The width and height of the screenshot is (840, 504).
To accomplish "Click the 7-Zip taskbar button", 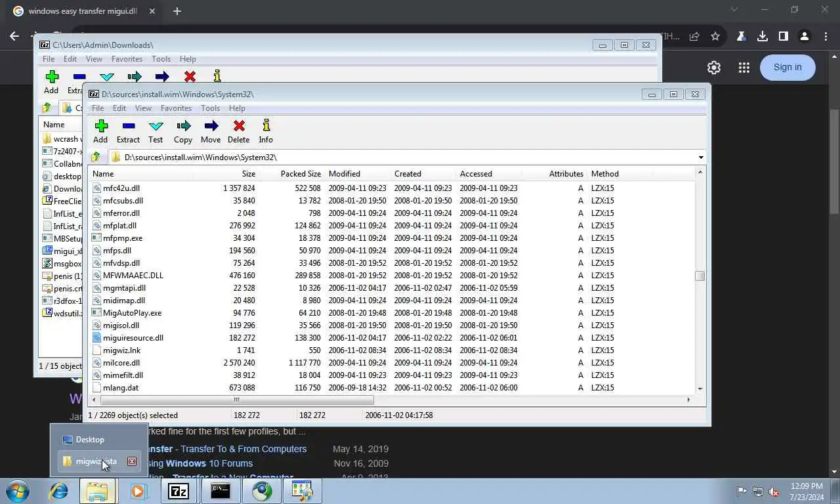I will pos(178,491).
